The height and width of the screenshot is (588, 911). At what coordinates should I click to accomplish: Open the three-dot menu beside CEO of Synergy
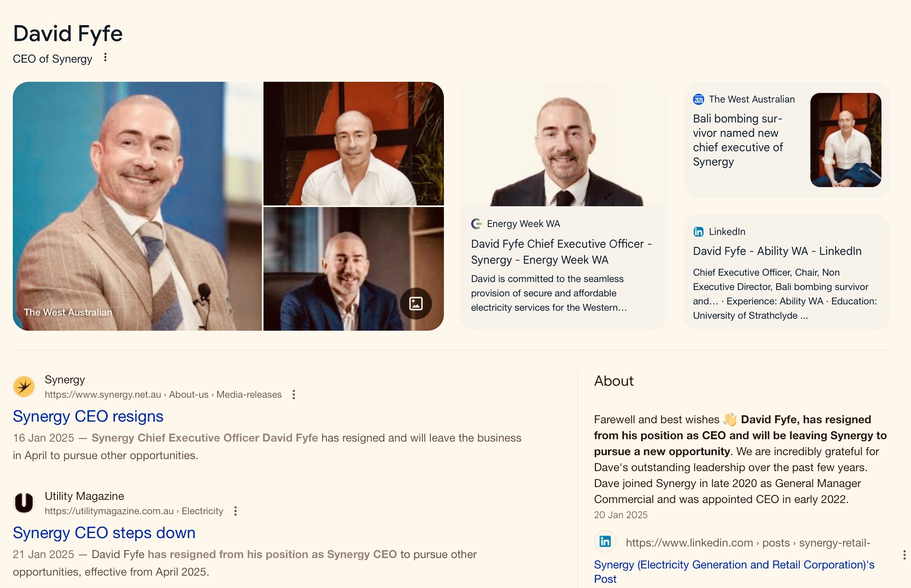105,57
